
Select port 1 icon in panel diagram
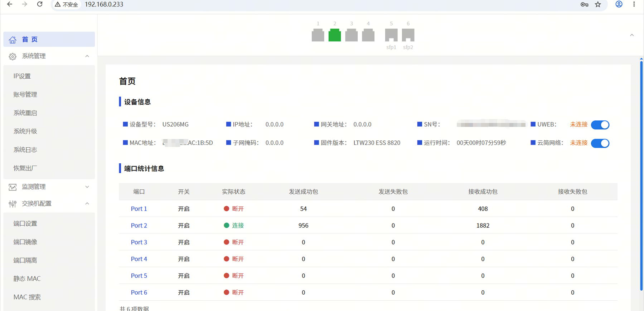coord(318,35)
